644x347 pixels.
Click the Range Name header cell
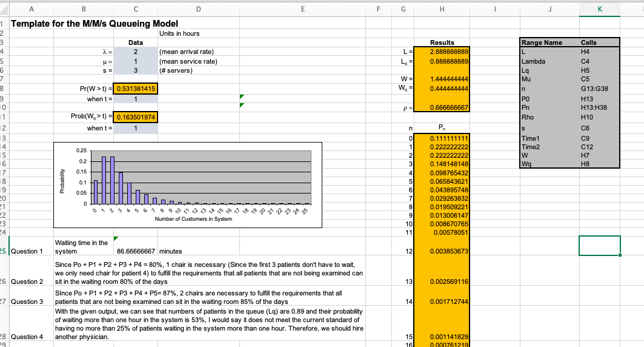pos(549,42)
